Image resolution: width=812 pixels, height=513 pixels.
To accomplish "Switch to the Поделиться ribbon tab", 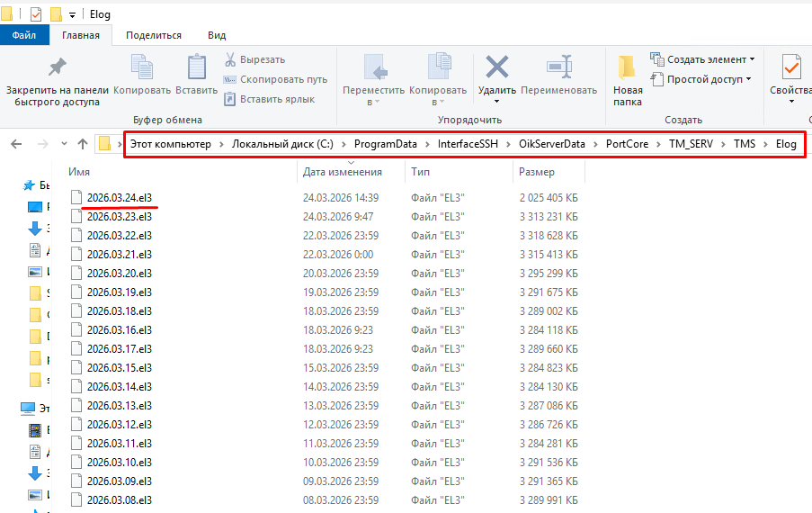I will (154, 35).
